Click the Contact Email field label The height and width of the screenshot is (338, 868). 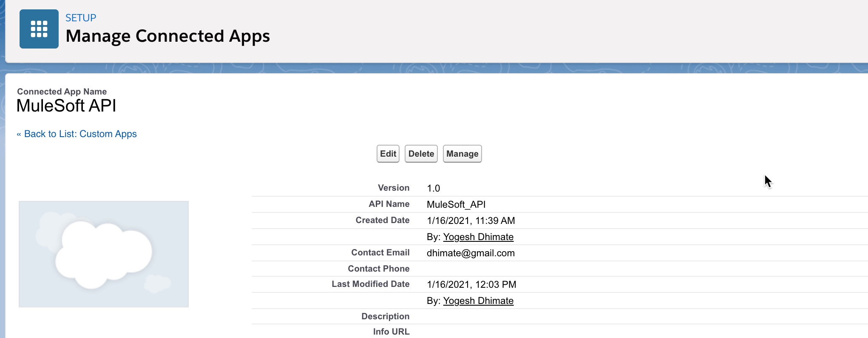pyautogui.click(x=380, y=252)
